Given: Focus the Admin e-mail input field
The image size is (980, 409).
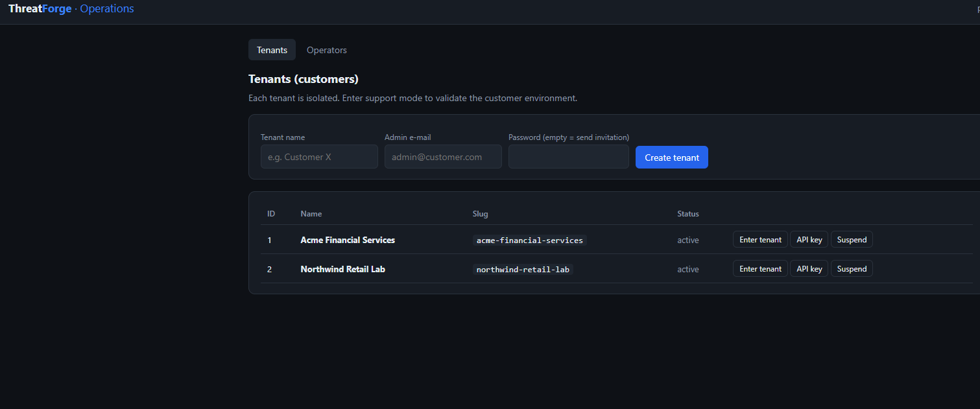Looking at the screenshot, I should pyautogui.click(x=443, y=157).
